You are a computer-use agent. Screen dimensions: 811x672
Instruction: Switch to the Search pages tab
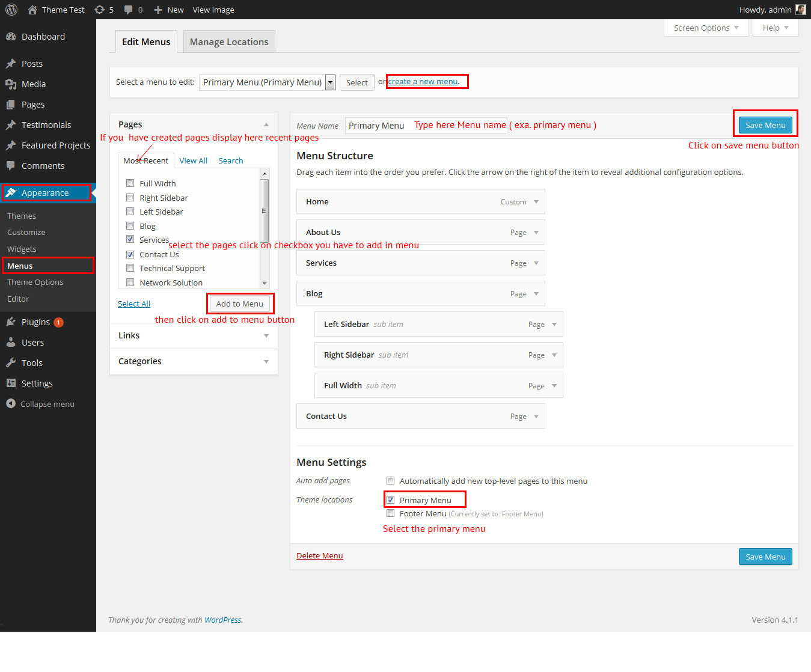tap(231, 160)
